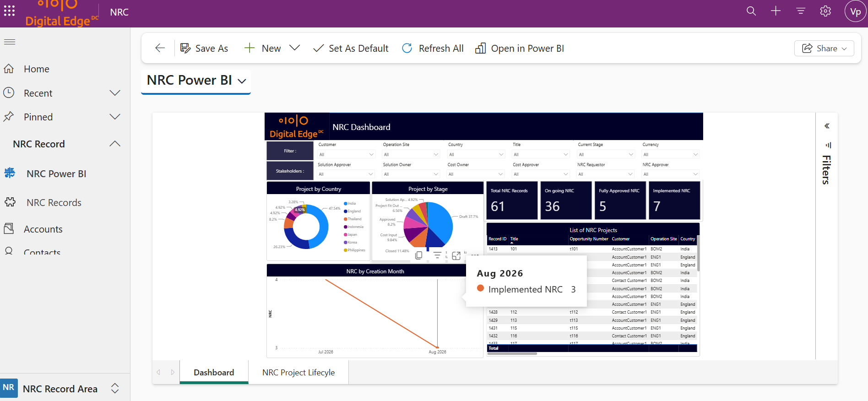Select the Total NRC Records card showing 61

(511, 200)
